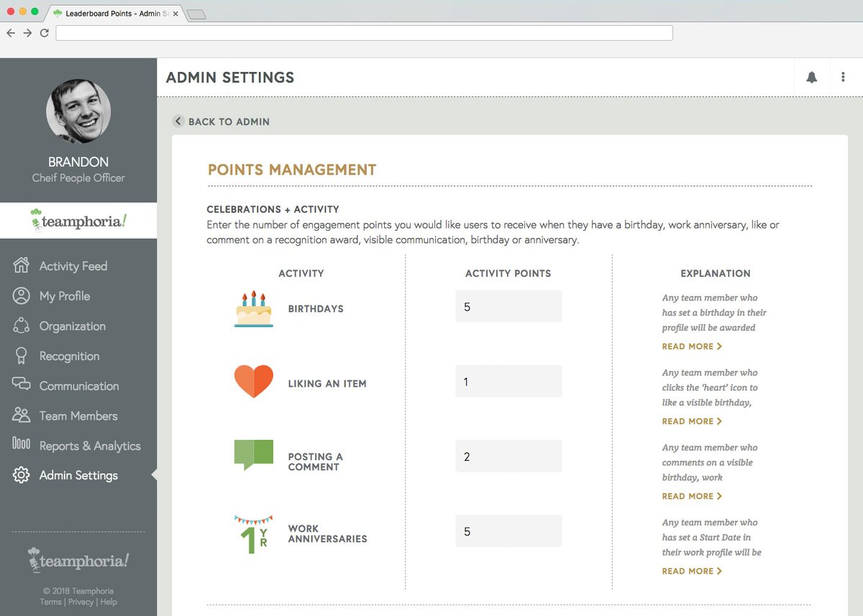
Task: Click the Communication chat bubbles icon
Action: (x=21, y=385)
